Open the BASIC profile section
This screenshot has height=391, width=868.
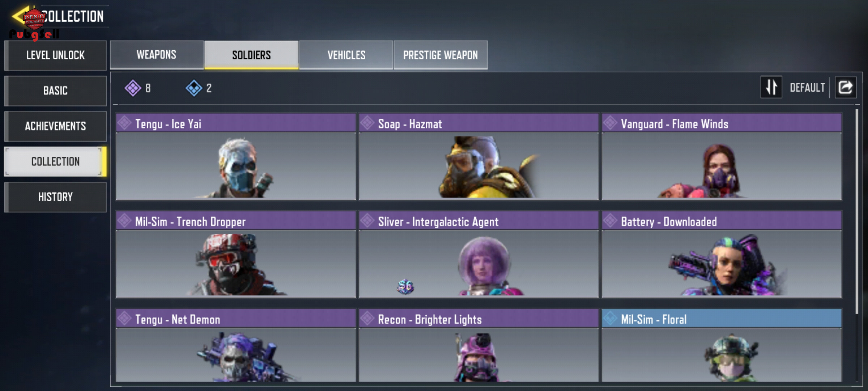pyautogui.click(x=55, y=91)
